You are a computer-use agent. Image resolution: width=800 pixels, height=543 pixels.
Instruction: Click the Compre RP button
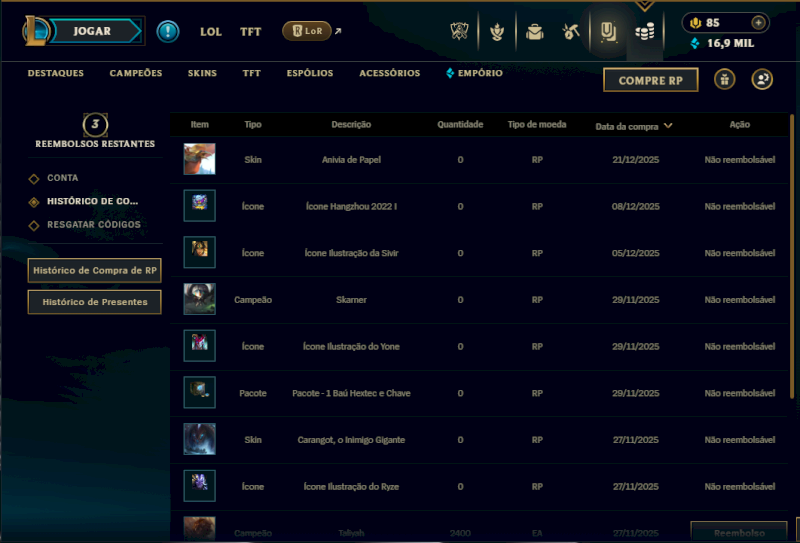tap(651, 80)
